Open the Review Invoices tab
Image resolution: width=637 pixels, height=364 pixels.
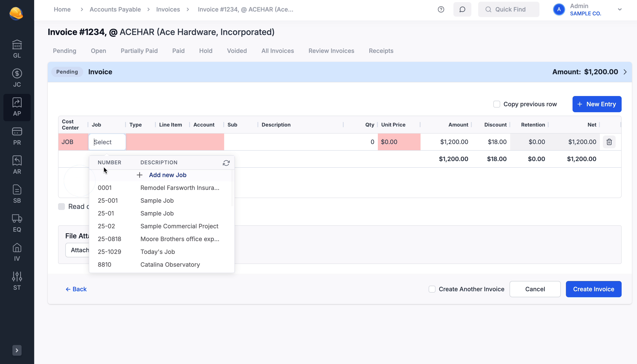[x=331, y=51]
